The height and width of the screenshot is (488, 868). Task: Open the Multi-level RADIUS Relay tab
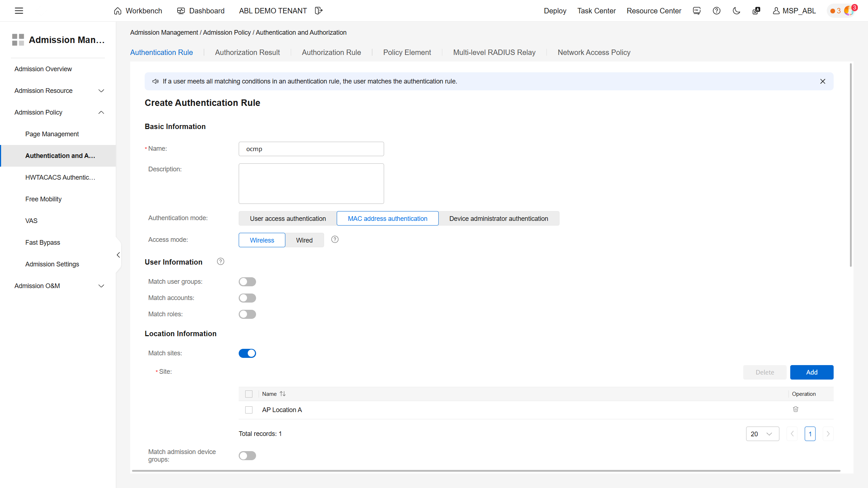tap(494, 52)
